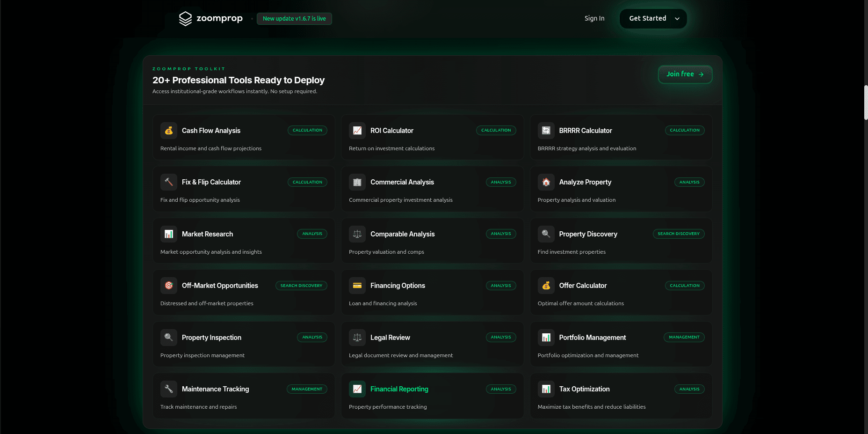Screen dimensions: 868x434
Task: Click the 'New update v1.6.7 is live' badge
Action: (294, 19)
